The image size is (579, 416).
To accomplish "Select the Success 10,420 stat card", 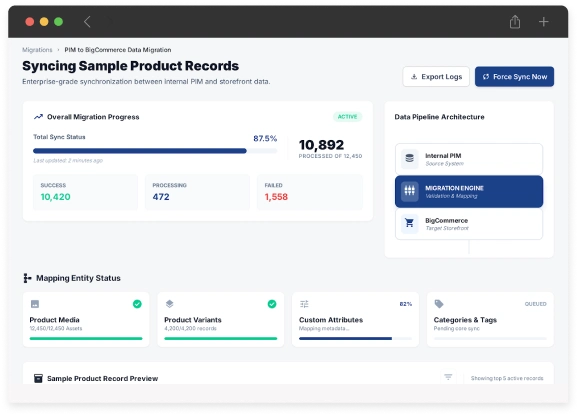I will coord(85,192).
